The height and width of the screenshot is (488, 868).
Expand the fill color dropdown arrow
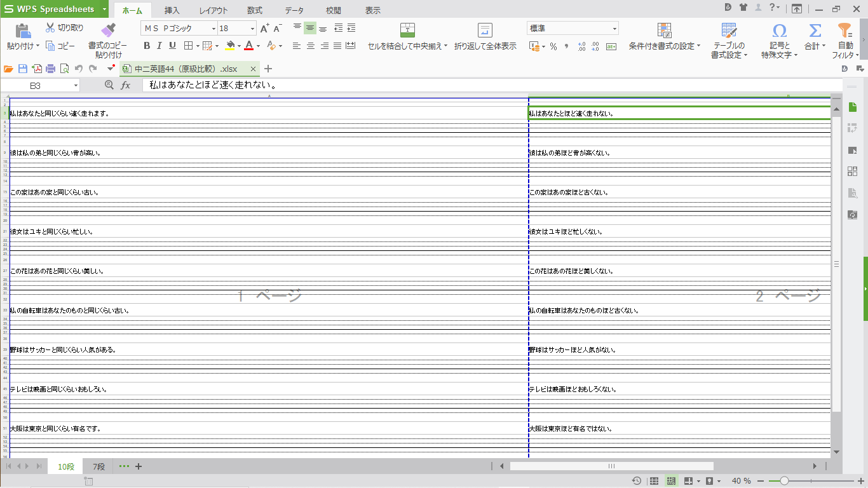point(240,46)
